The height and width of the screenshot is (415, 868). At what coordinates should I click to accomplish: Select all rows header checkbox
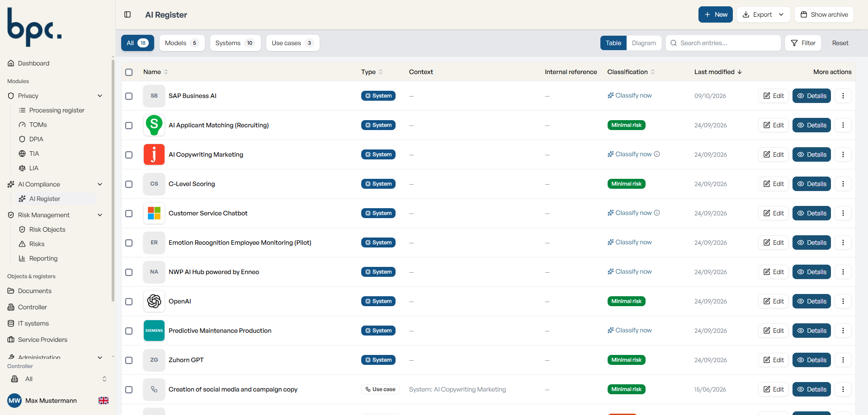[x=129, y=72]
